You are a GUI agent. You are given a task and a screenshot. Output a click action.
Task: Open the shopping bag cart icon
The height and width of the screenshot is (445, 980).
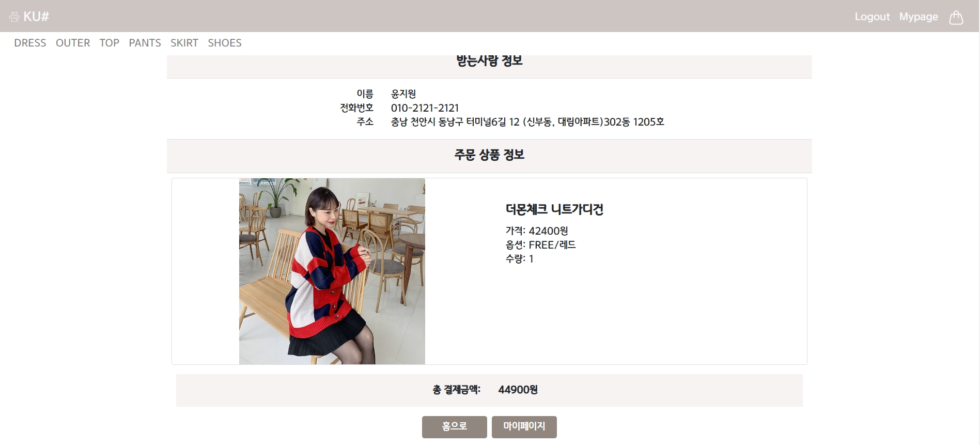click(956, 17)
